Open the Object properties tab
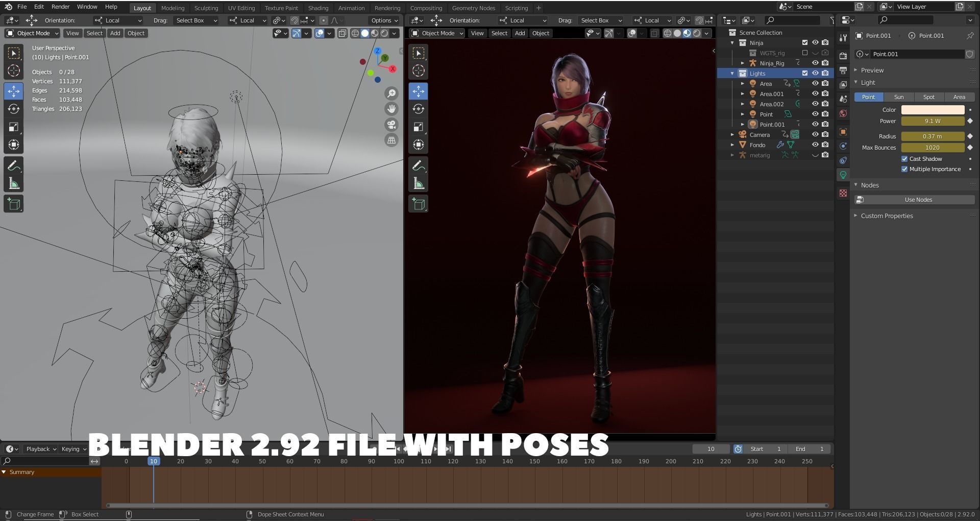This screenshot has width=980, height=521. 843,132
